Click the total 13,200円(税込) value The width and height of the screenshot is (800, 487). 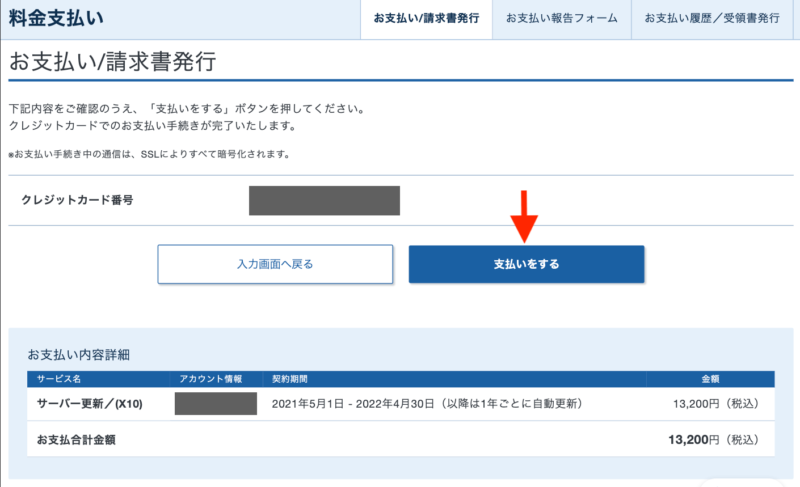pyautogui.click(x=714, y=440)
